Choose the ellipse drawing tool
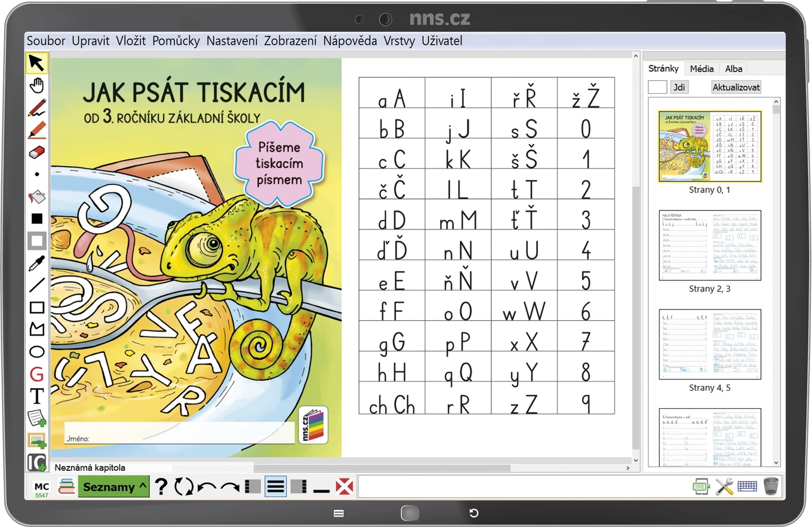812x527 pixels. tap(37, 351)
